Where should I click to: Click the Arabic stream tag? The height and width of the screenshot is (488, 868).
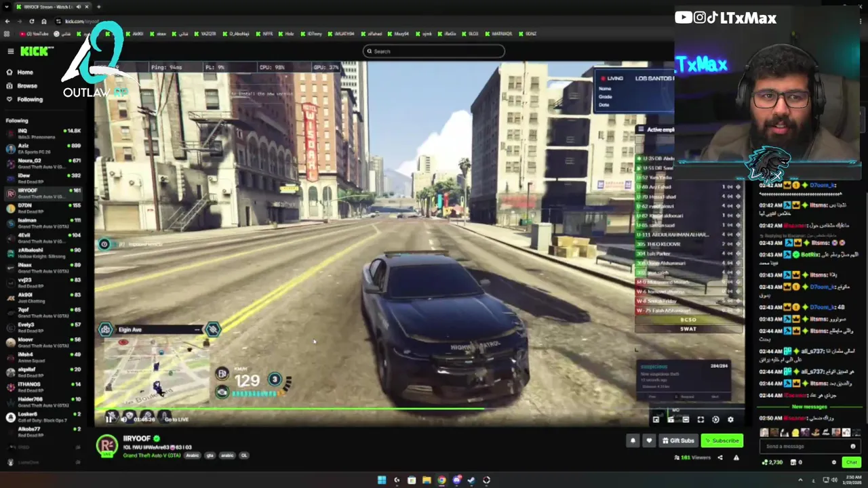(x=193, y=455)
